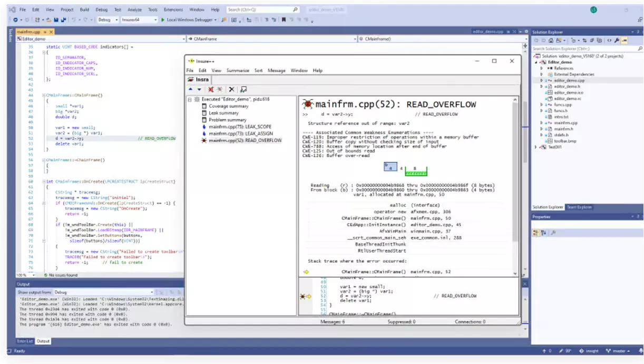Open Summarize menu in Insure++ window

point(238,70)
